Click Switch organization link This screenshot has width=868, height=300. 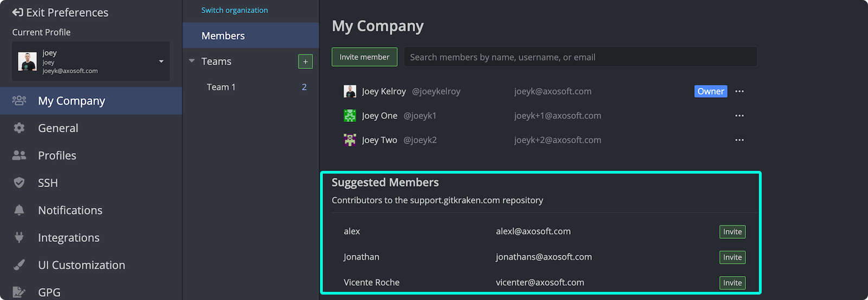coord(234,10)
